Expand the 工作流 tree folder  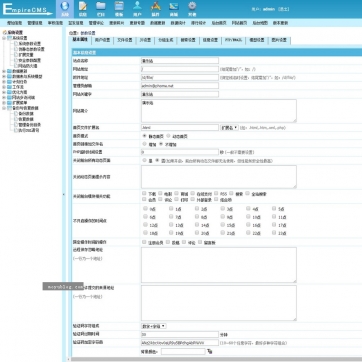(x=4, y=87)
